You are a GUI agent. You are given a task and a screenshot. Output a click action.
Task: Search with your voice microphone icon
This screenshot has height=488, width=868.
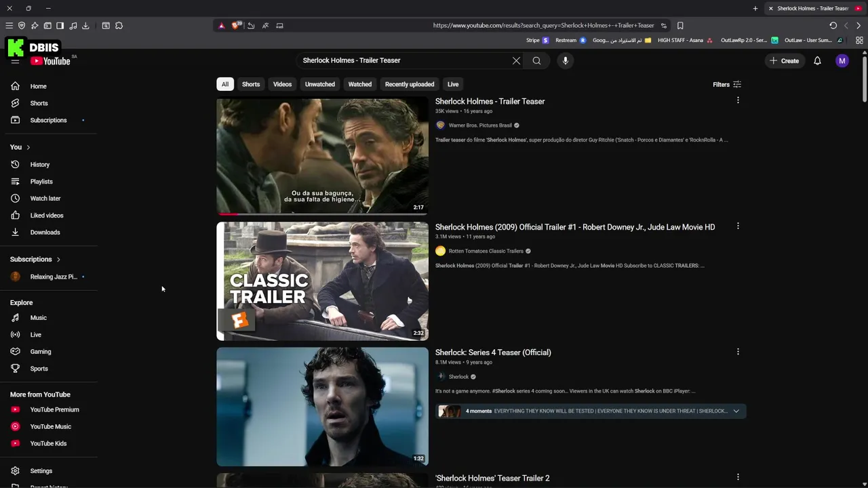[565, 61]
